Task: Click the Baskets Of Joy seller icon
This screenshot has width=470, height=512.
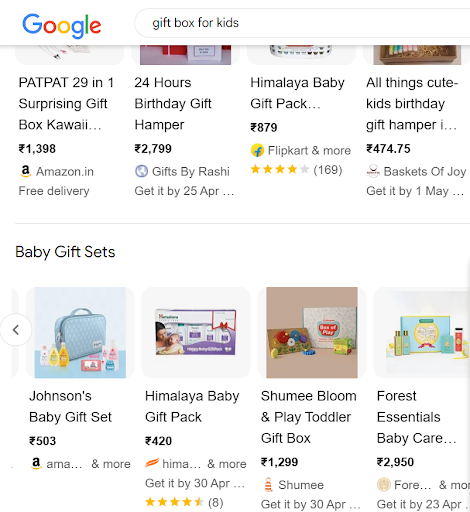Action: 373,171
